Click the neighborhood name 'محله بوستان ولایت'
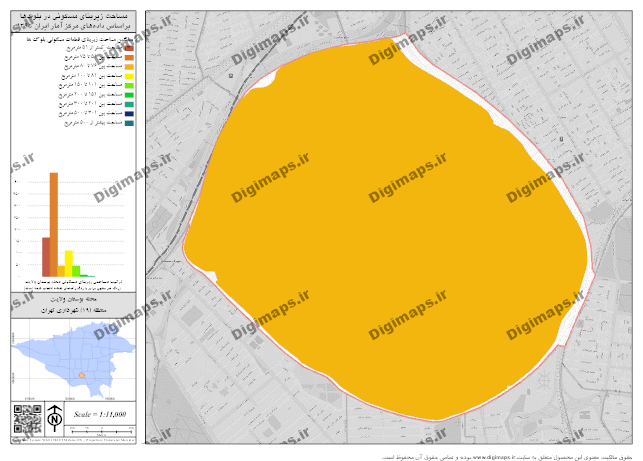Screen dimensions: 643x461 pos(73,300)
